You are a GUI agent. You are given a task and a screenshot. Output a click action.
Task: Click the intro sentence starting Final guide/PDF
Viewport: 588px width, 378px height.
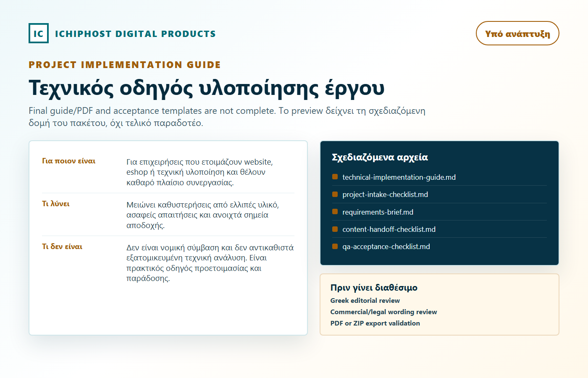[227, 117]
